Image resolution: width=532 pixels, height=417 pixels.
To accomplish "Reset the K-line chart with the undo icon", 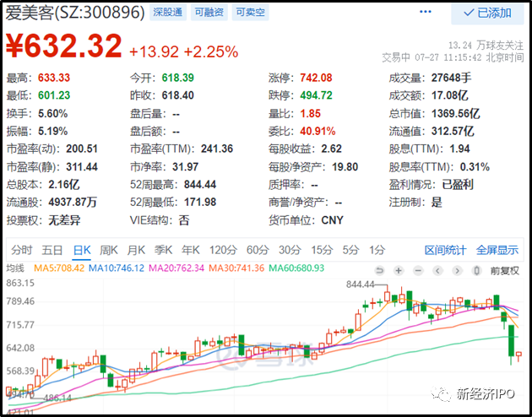I will coord(379,270).
